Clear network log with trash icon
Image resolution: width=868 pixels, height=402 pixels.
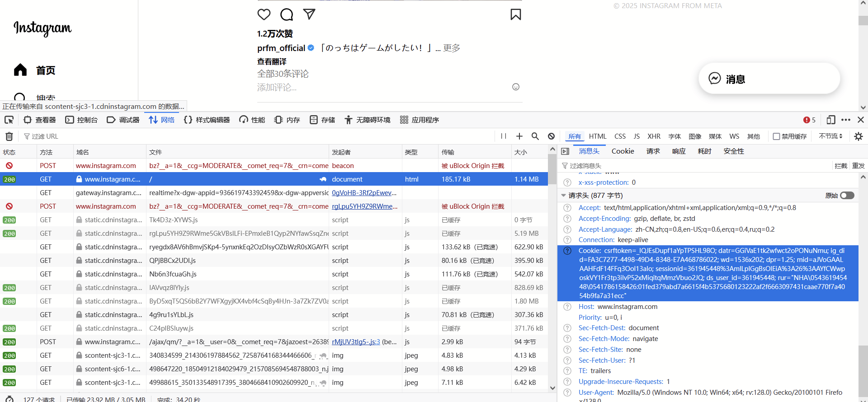9,136
